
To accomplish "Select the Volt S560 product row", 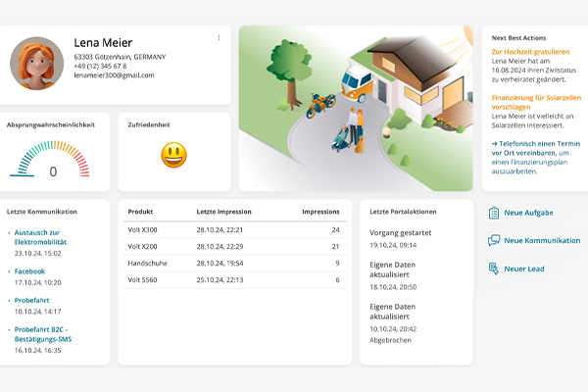I will point(235,280).
